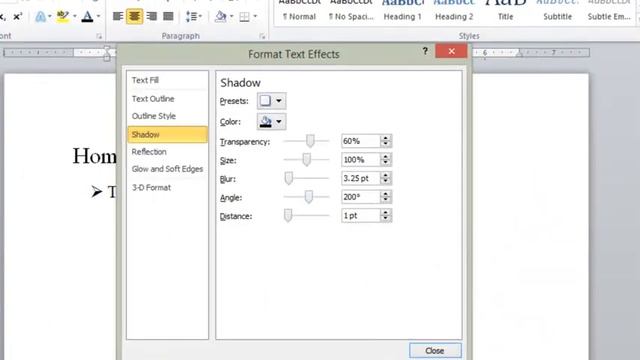The width and height of the screenshot is (640, 360).
Task: Adjust Distance with spinner arrows
Action: click(386, 216)
